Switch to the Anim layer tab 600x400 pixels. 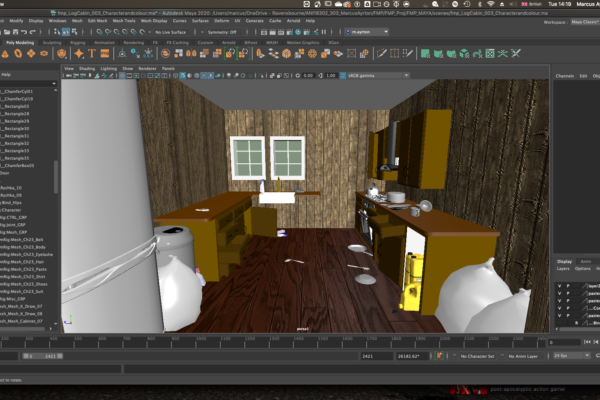pyautogui.click(x=586, y=261)
